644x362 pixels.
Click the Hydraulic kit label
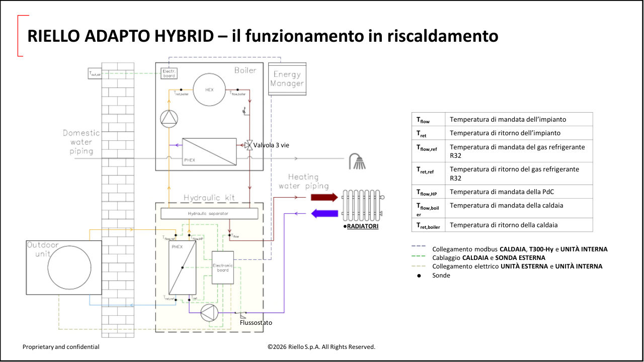pyautogui.click(x=210, y=198)
